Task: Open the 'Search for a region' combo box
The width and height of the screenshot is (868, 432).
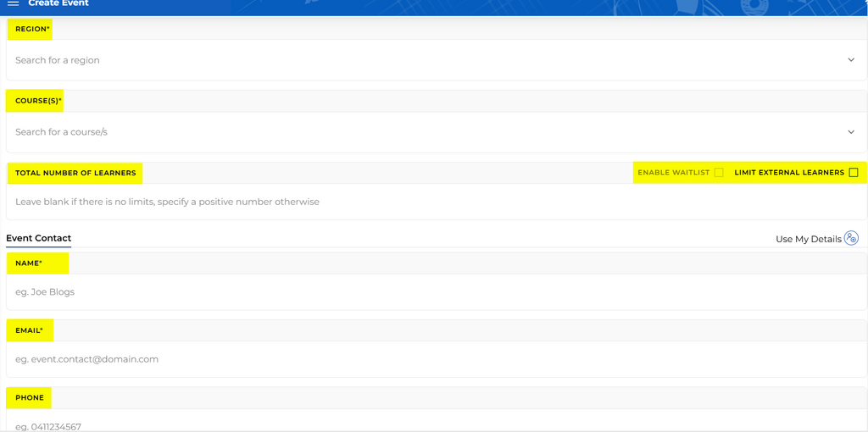Action: (x=424, y=60)
